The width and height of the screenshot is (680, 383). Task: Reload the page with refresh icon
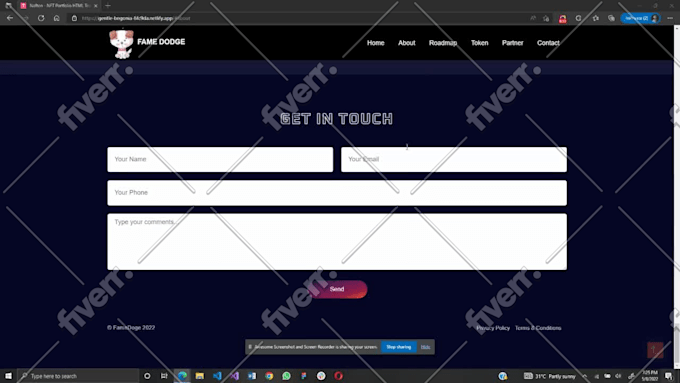pyautogui.click(x=41, y=18)
